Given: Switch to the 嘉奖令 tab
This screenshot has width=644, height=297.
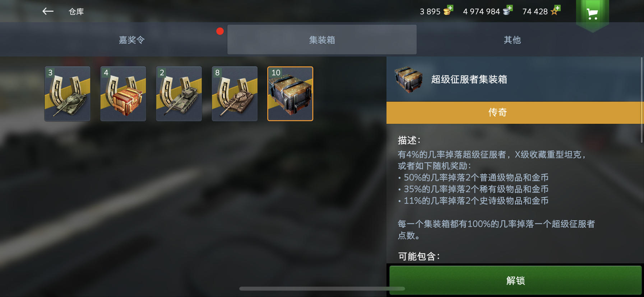Looking at the screenshot, I should (x=132, y=40).
